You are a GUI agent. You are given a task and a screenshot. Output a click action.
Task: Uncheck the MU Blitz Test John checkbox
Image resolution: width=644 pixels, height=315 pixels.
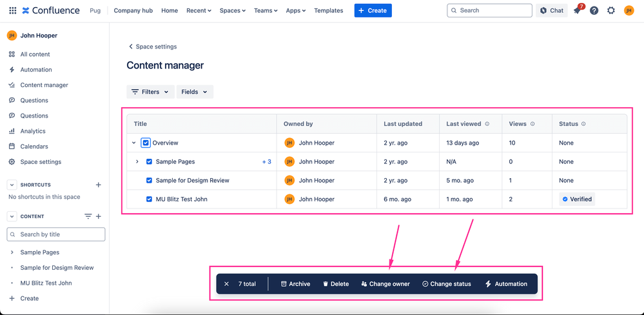[x=150, y=199]
